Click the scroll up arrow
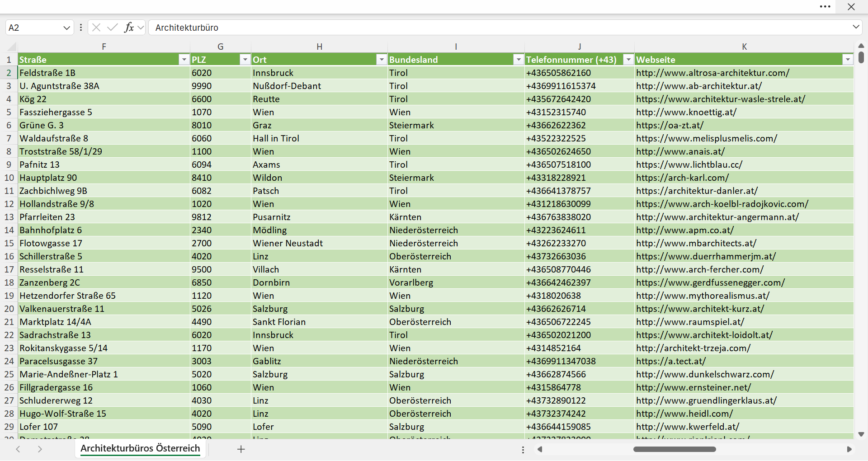 [861, 46]
